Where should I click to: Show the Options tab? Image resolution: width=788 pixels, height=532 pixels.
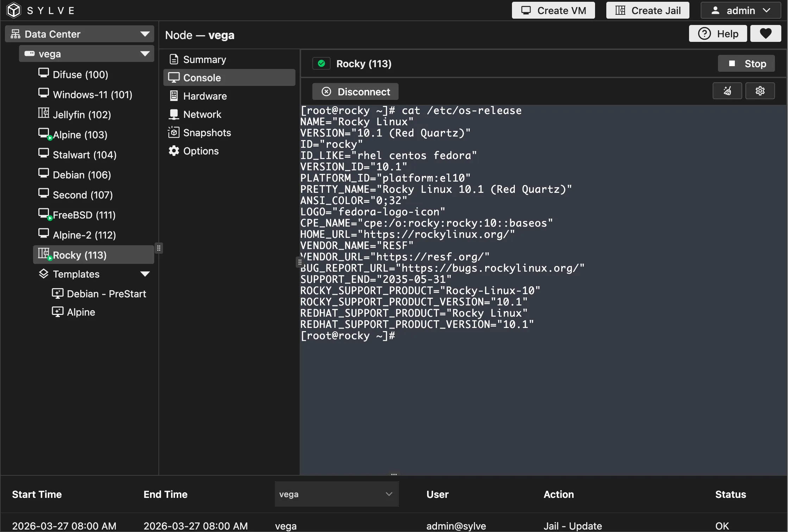(229, 151)
